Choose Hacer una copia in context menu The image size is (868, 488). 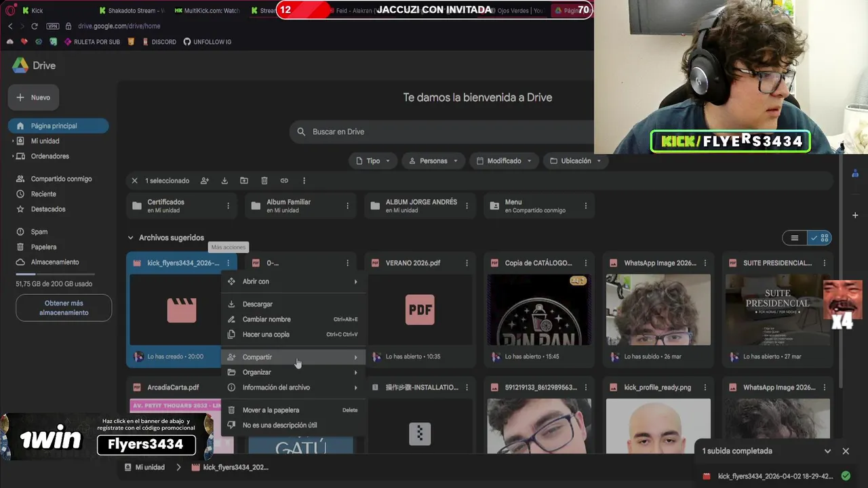[x=293, y=334]
